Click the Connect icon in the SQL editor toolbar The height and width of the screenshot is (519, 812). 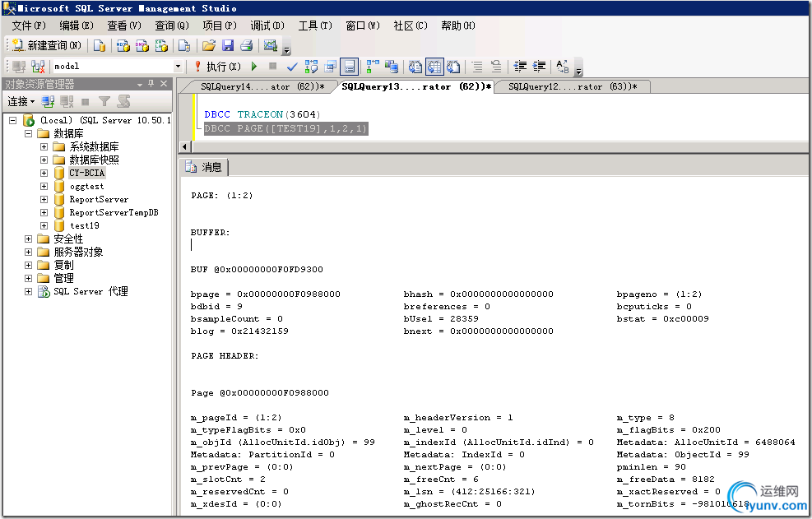pos(19,67)
